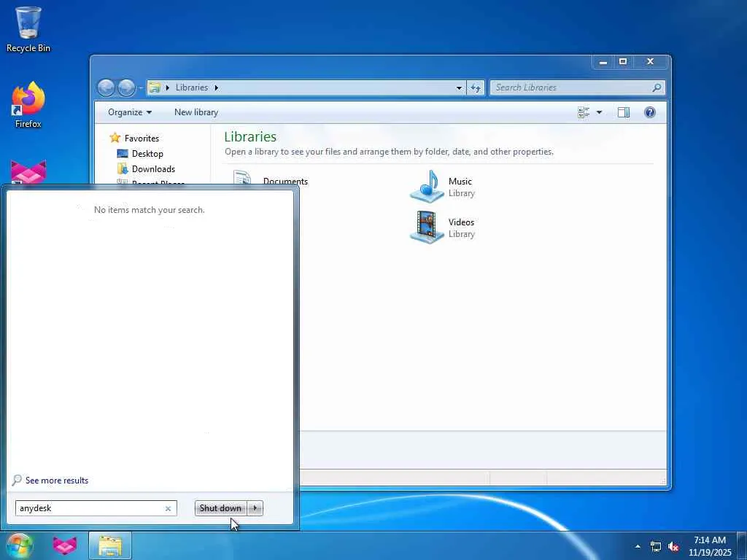Change your view icon in Explorer toolbar
This screenshot has width=747, height=560.
(584, 112)
